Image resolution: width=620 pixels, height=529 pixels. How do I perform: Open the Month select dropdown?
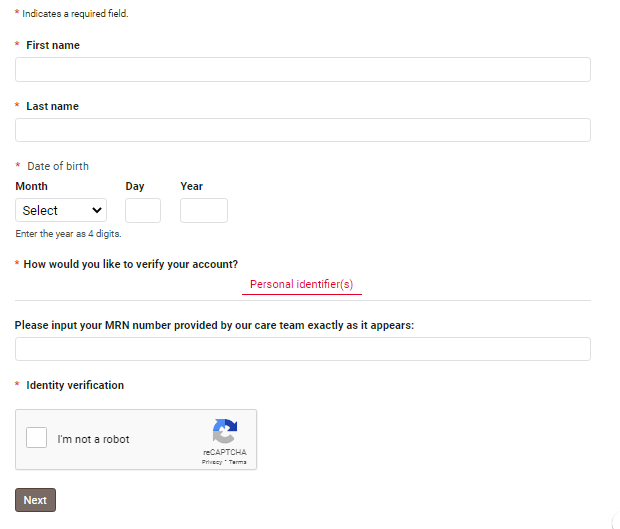tap(61, 210)
